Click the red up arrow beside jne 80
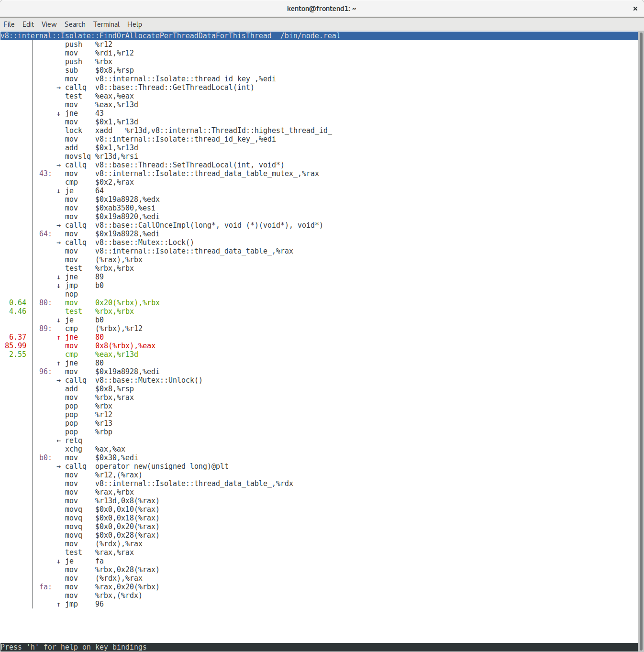This screenshot has width=644, height=652. tap(58, 337)
